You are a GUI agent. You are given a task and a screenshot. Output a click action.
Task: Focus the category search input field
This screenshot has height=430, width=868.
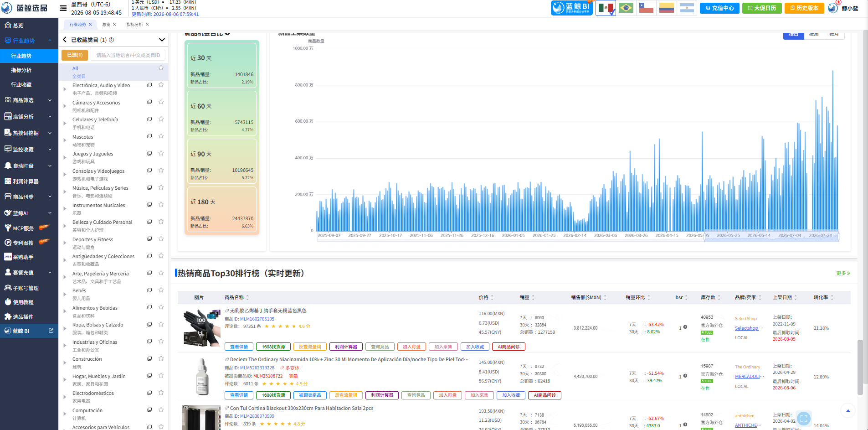tap(128, 55)
